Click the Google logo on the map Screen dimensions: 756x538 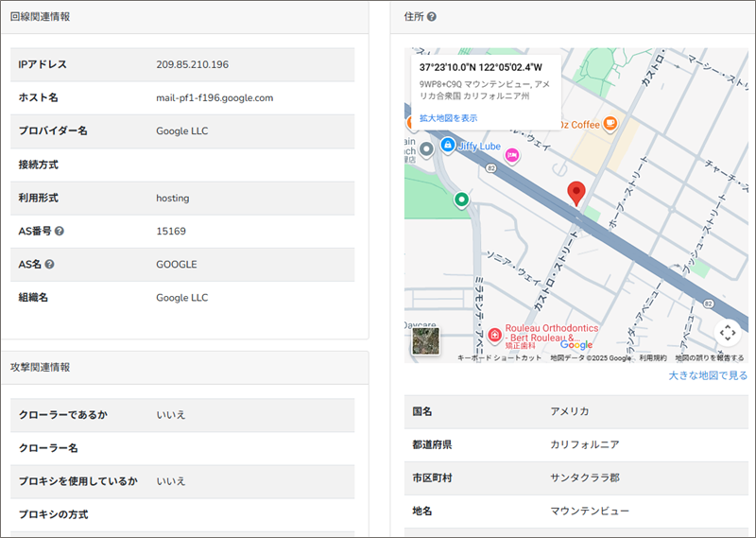576,345
